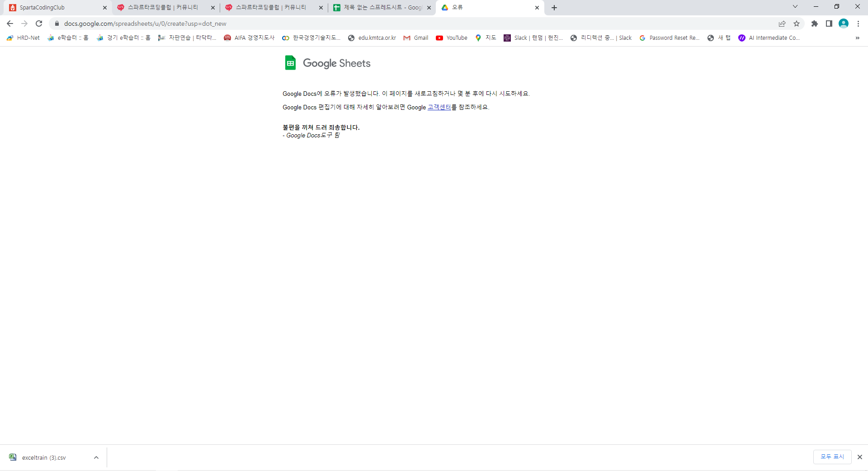Close the 제목 없는 스프레드시트 tab
868x471 pixels.
click(429, 8)
